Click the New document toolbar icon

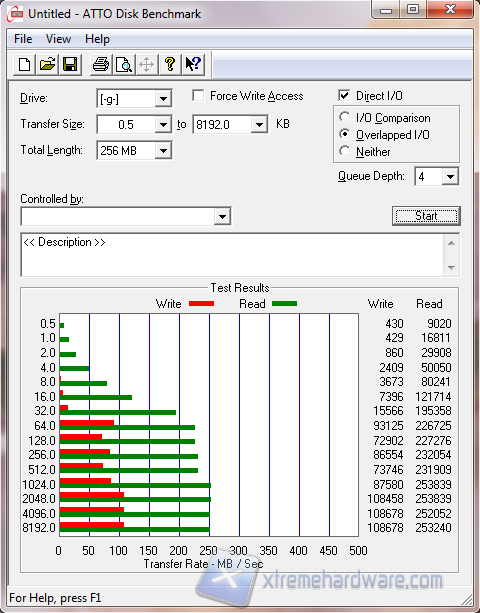[x=24, y=65]
